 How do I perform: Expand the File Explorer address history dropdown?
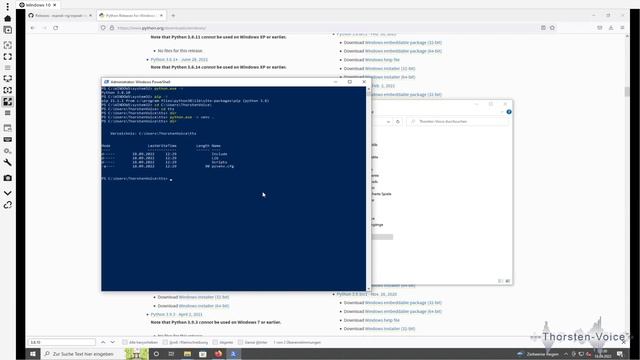388,122
